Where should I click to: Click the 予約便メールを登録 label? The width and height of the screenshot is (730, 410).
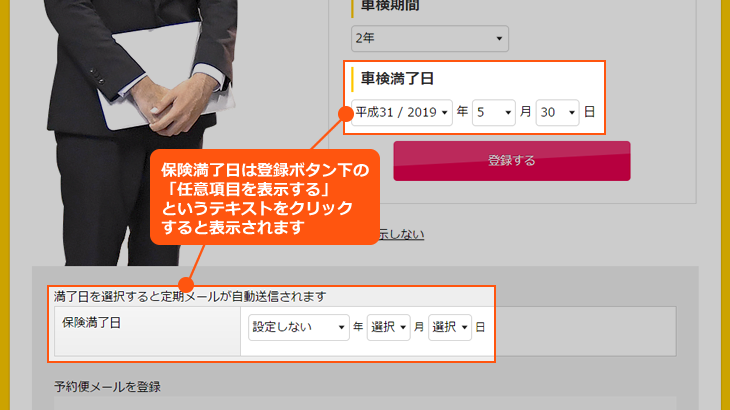[x=107, y=386]
